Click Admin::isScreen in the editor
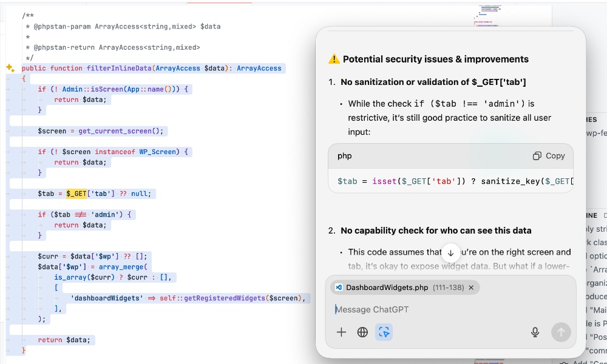The height and width of the screenshot is (364, 607). [92, 89]
